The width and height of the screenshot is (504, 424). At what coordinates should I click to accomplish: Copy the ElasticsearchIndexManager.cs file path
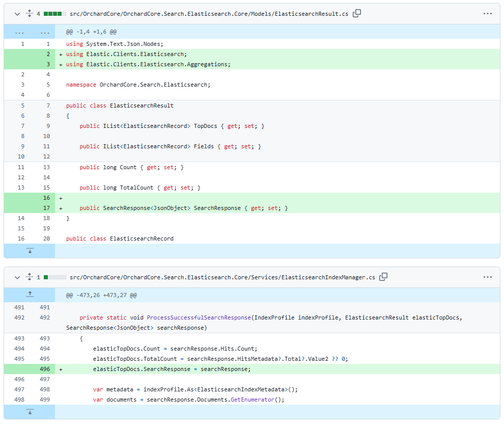pos(383,277)
